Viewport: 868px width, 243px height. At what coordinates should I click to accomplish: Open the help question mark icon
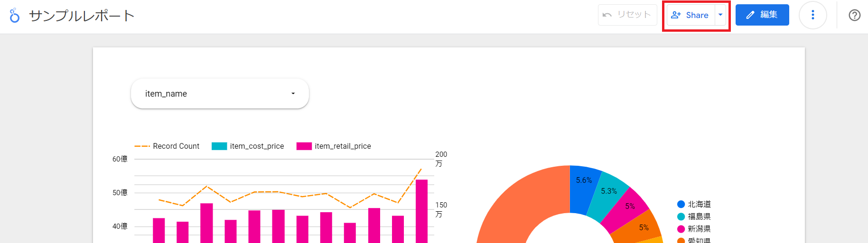coord(854,15)
